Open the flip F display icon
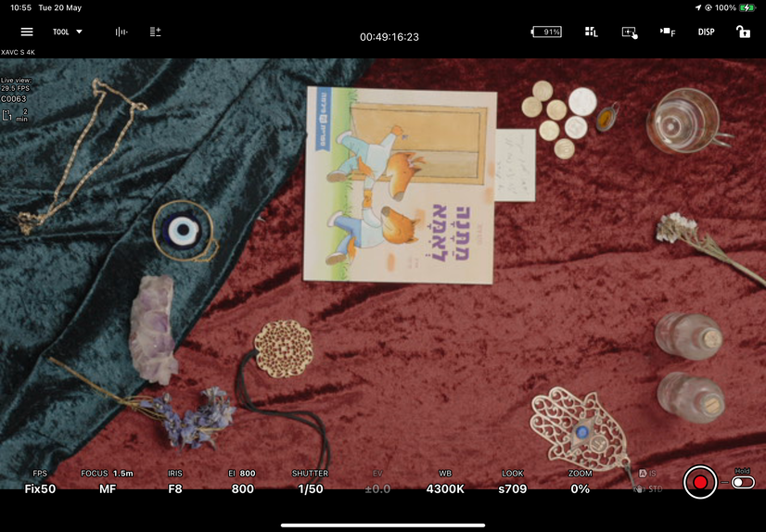The image size is (766, 532). (668, 32)
